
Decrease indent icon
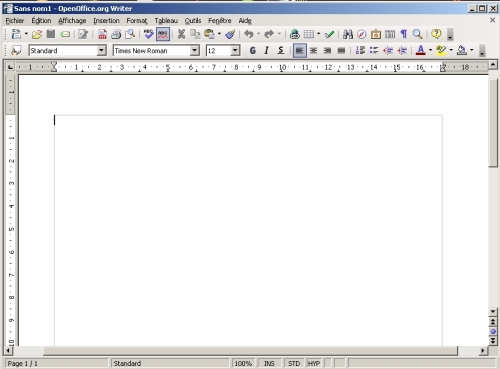point(388,51)
